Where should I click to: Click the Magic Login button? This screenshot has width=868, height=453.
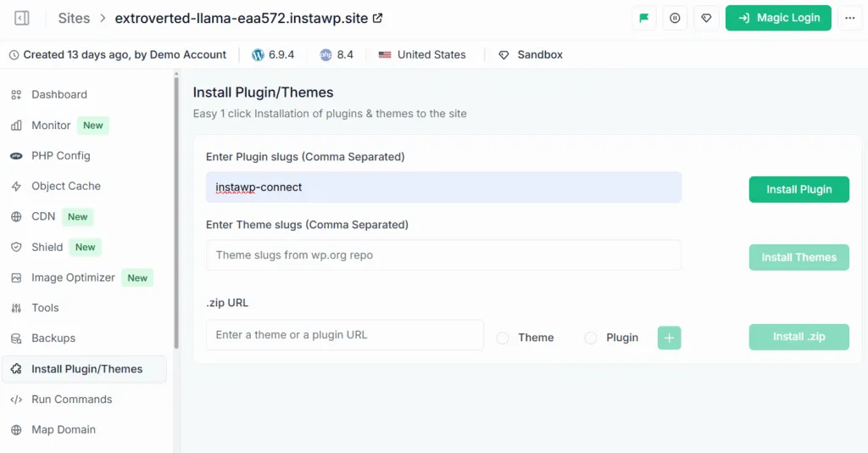(x=778, y=18)
